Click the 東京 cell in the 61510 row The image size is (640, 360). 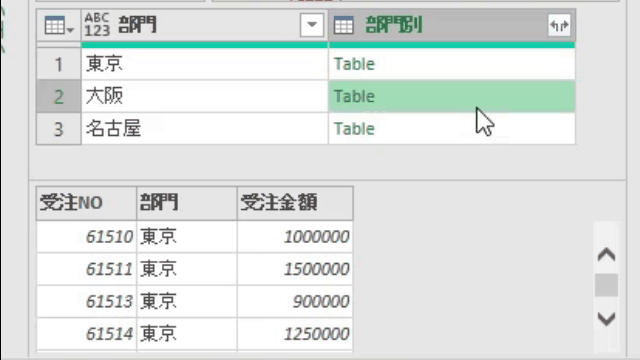coord(187,236)
